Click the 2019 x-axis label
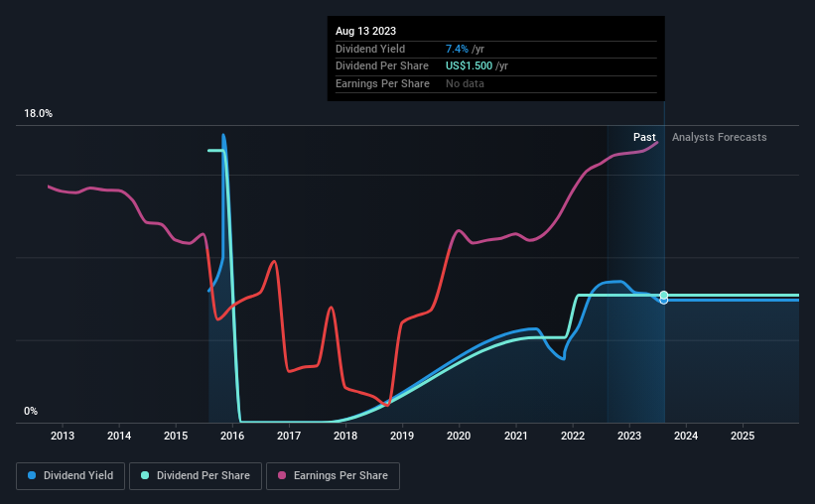This screenshot has width=815, height=504. 402,436
